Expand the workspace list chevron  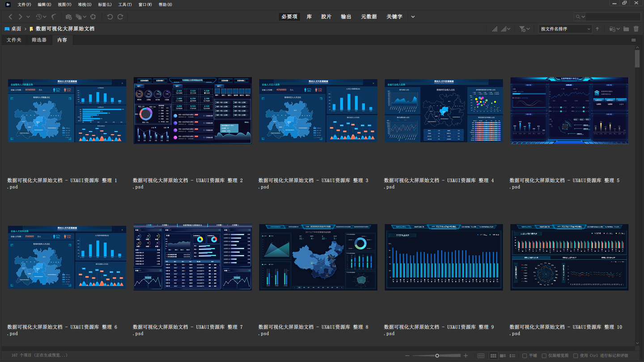click(x=413, y=17)
